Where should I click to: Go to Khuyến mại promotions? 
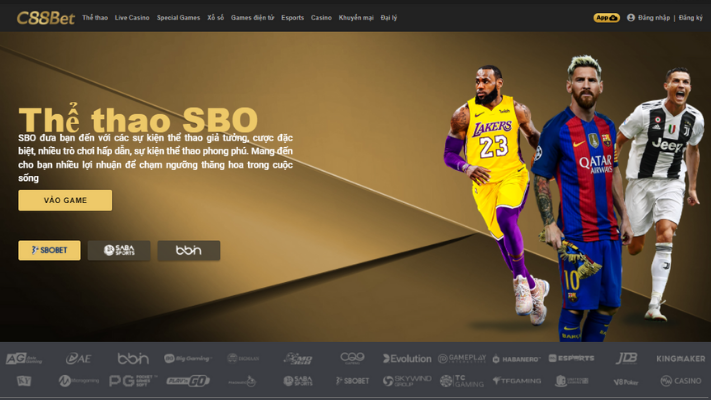pos(356,18)
